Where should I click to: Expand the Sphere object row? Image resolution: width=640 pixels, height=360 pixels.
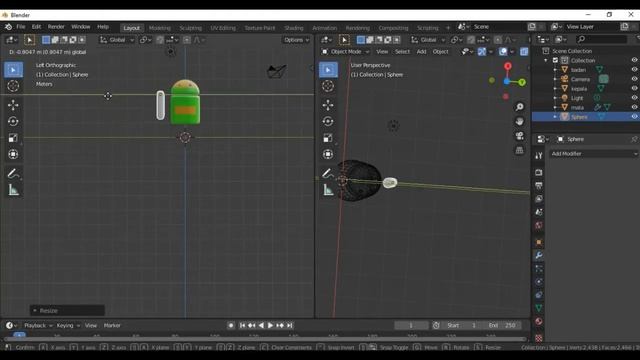click(555, 117)
